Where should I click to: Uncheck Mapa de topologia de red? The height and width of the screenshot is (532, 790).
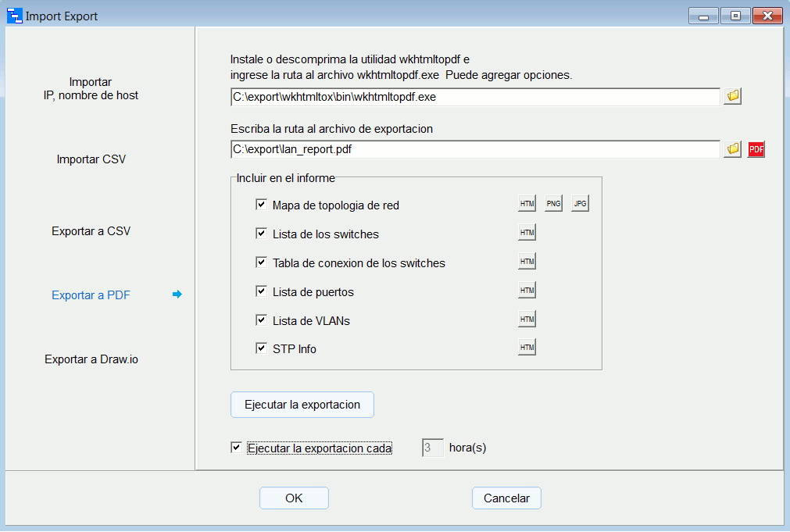click(x=262, y=205)
